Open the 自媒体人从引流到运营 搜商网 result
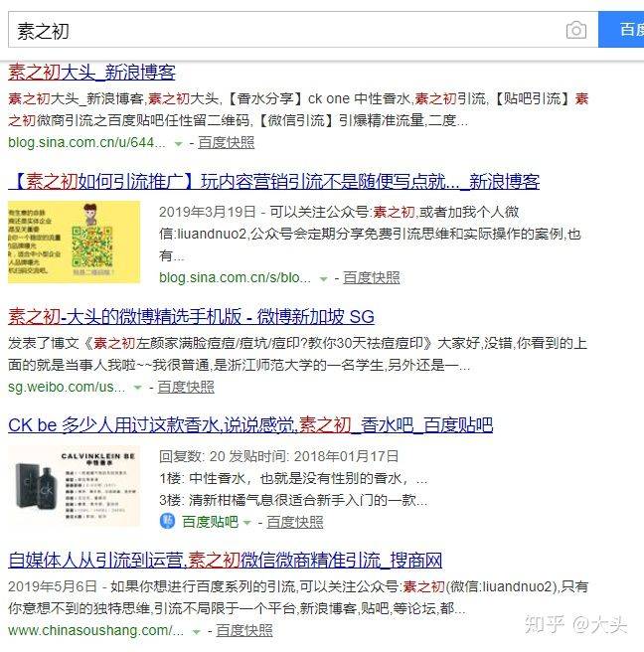644x652 pixels. 225,561
